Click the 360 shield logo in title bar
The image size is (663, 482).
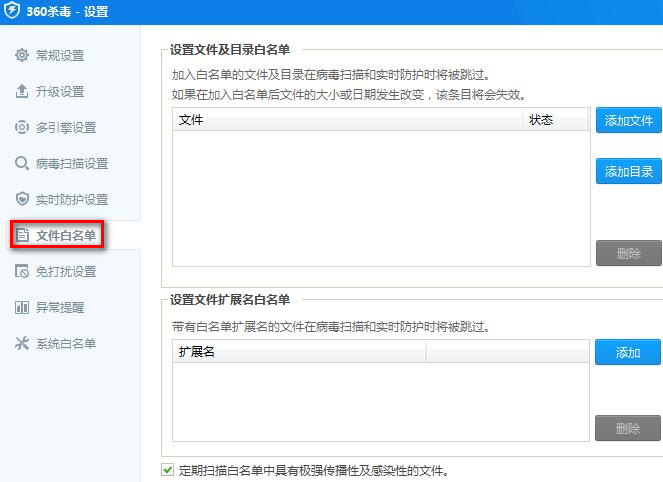pyautogui.click(x=12, y=10)
